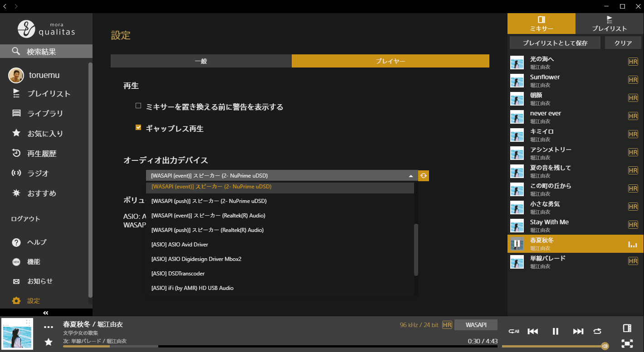Select 小さな勇気 track

point(575,207)
